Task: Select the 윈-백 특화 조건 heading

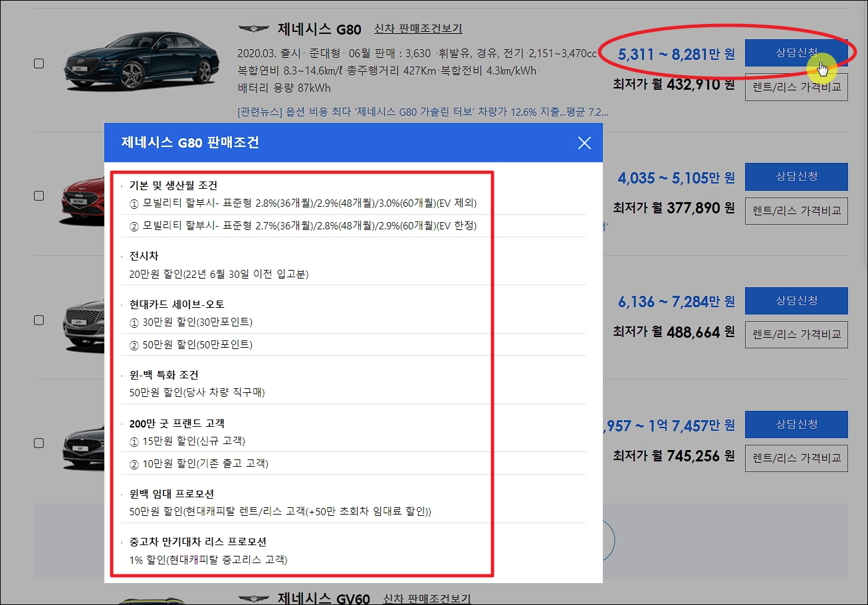Action: (x=164, y=375)
